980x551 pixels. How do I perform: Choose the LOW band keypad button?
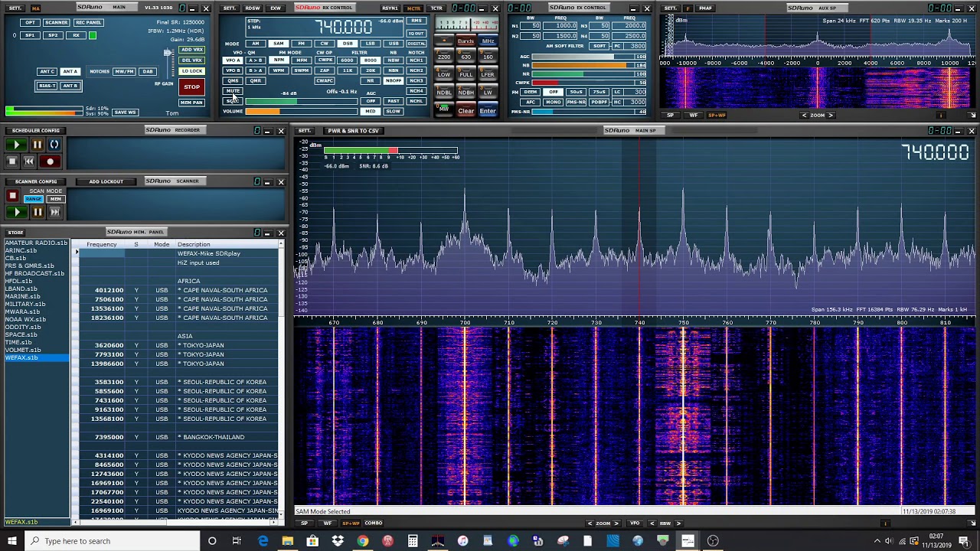444,75
